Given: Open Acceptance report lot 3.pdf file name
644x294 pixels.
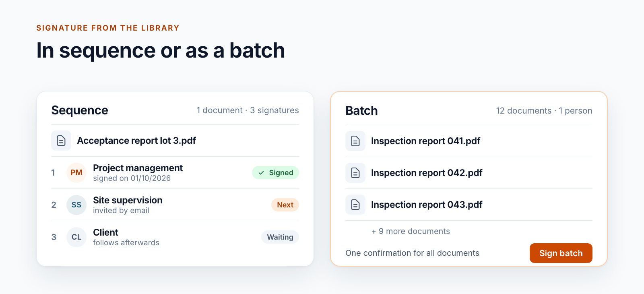Looking at the screenshot, I should pos(136,141).
